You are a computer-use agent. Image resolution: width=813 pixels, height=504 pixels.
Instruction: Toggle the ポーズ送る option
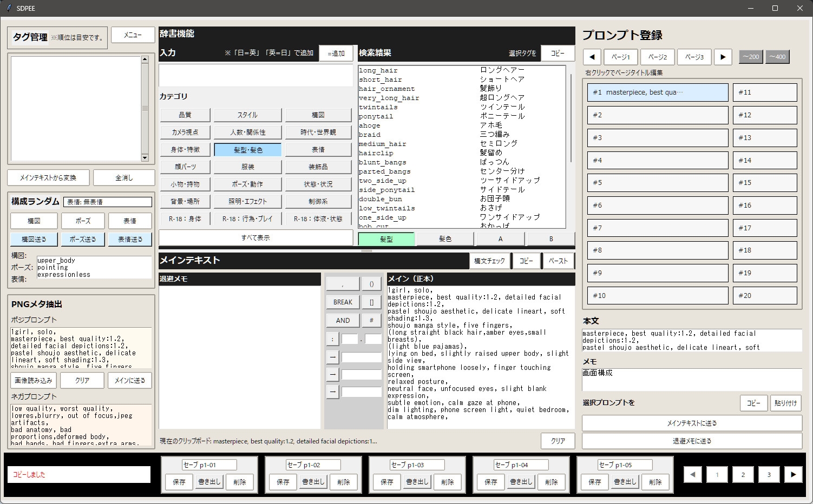[x=82, y=239]
